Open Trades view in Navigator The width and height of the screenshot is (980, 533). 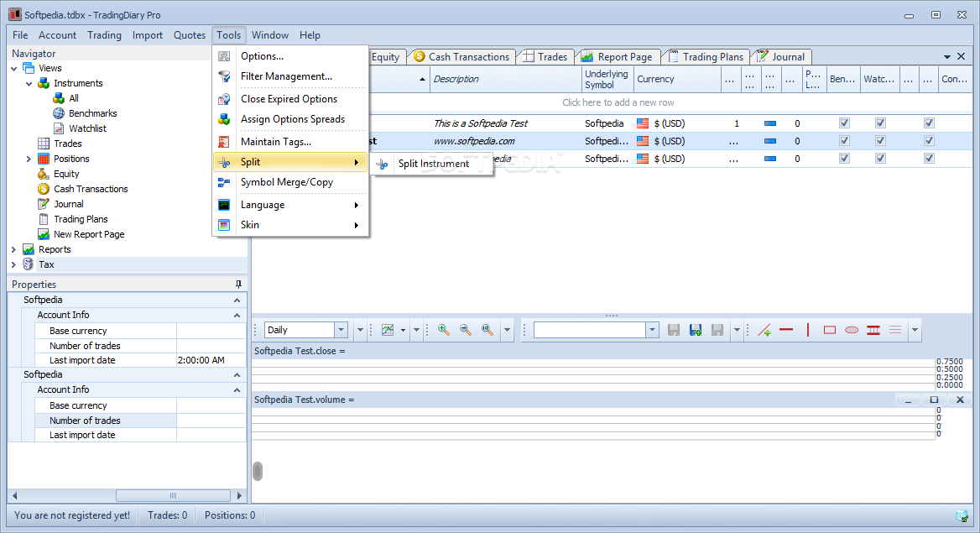pyautogui.click(x=67, y=144)
